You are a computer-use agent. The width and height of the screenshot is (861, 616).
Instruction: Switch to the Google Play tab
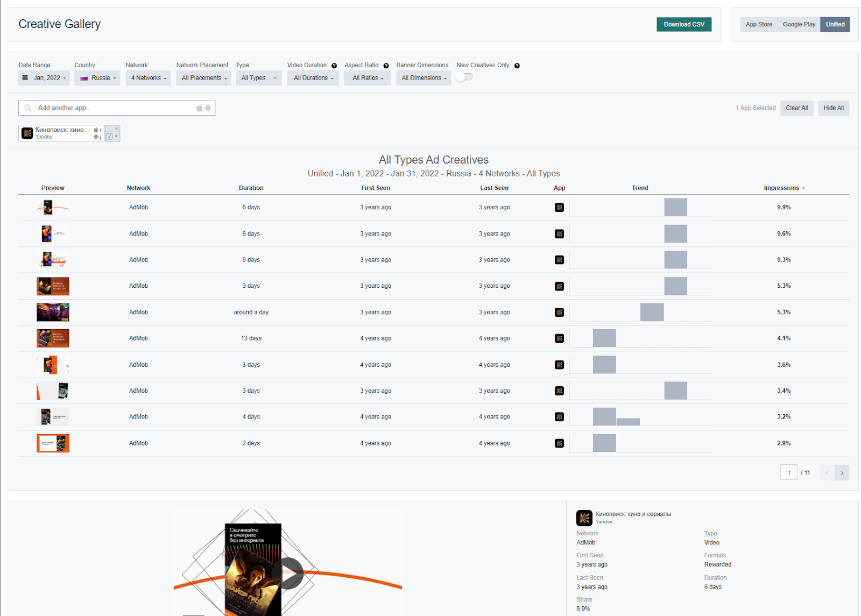tap(799, 24)
